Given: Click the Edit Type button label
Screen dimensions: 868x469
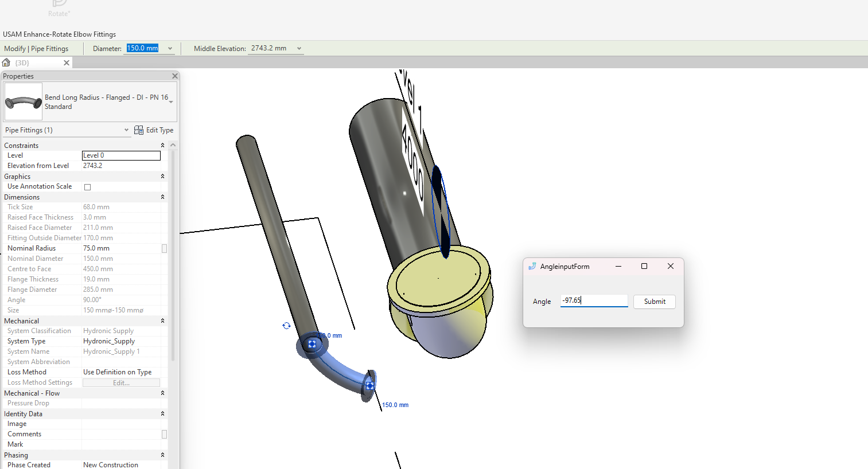Looking at the screenshot, I should point(159,130).
